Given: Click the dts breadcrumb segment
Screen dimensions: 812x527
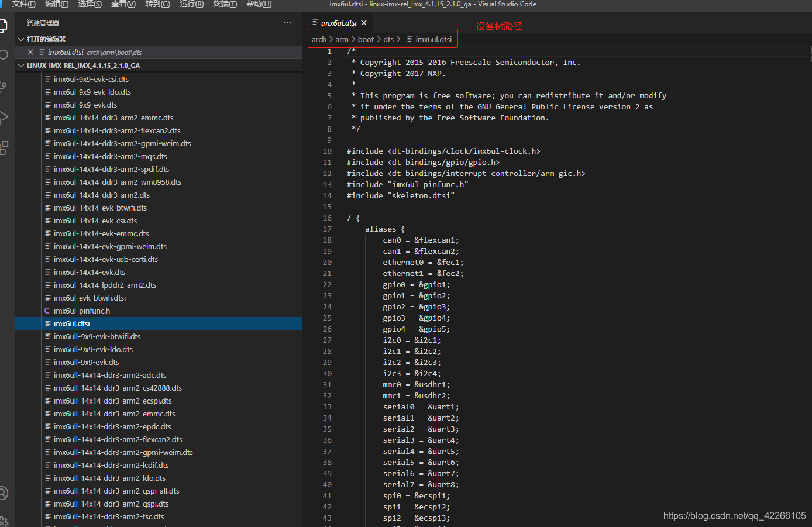Looking at the screenshot, I should (388, 39).
